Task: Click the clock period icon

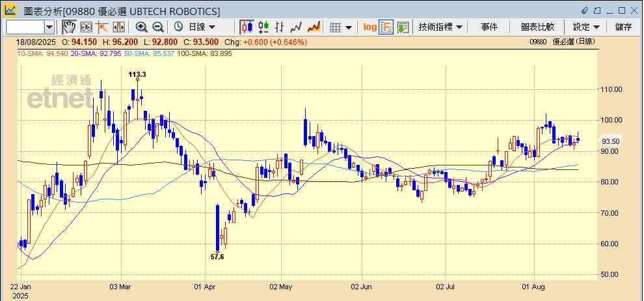Action: pyautogui.click(x=179, y=27)
